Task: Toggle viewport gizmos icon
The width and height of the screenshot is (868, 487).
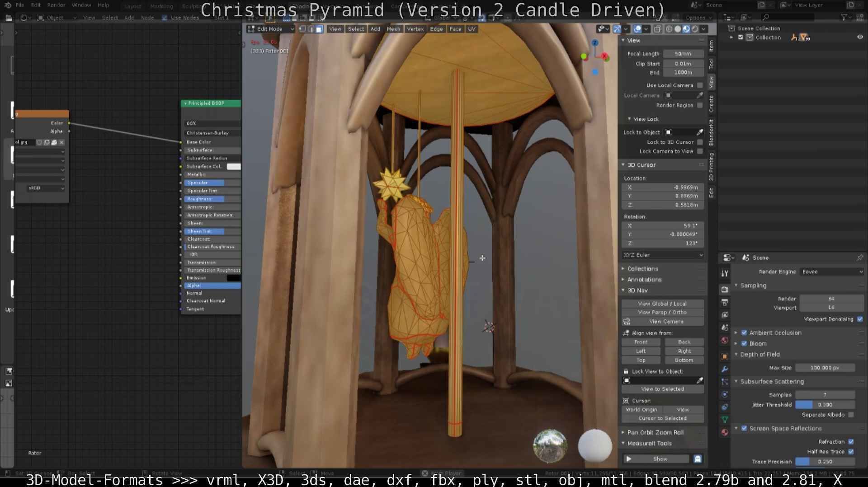Action: click(x=617, y=29)
